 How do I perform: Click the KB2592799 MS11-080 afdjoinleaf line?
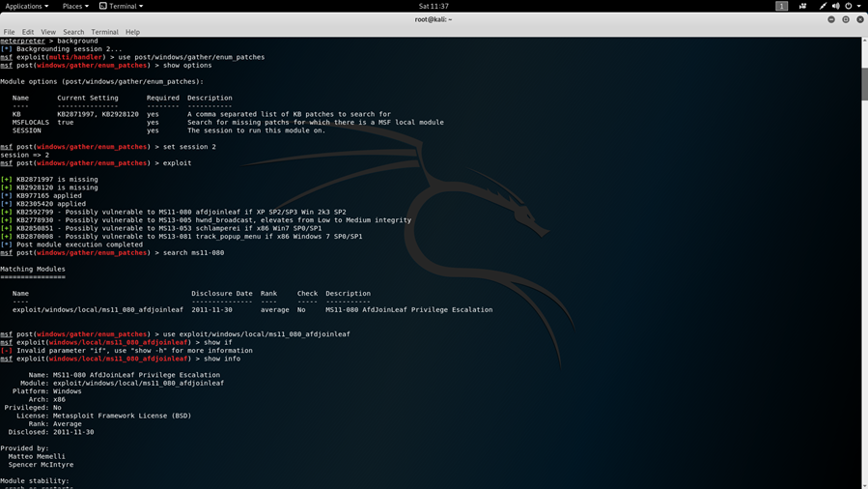click(x=173, y=212)
